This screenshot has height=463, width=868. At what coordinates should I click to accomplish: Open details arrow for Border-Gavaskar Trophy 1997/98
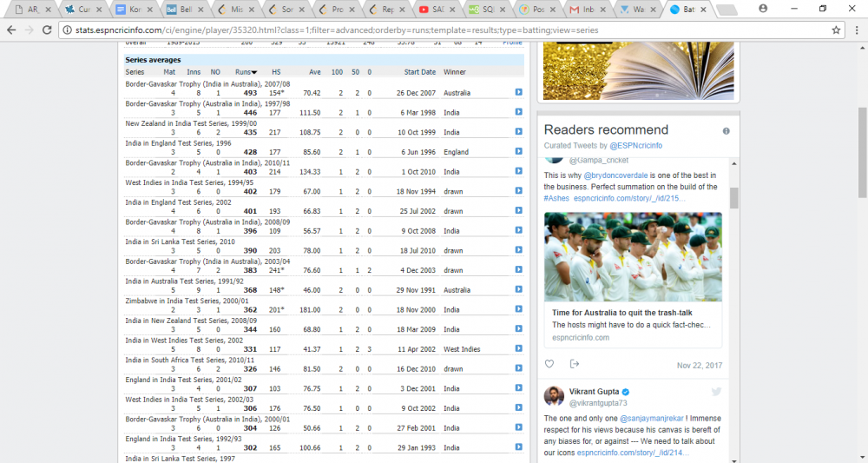click(x=519, y=112)
